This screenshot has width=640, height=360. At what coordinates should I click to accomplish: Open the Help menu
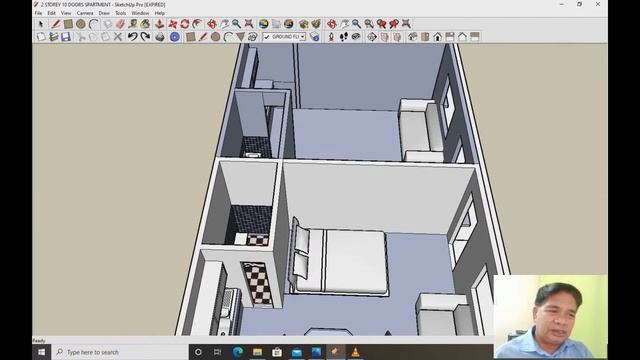point(160,13)
